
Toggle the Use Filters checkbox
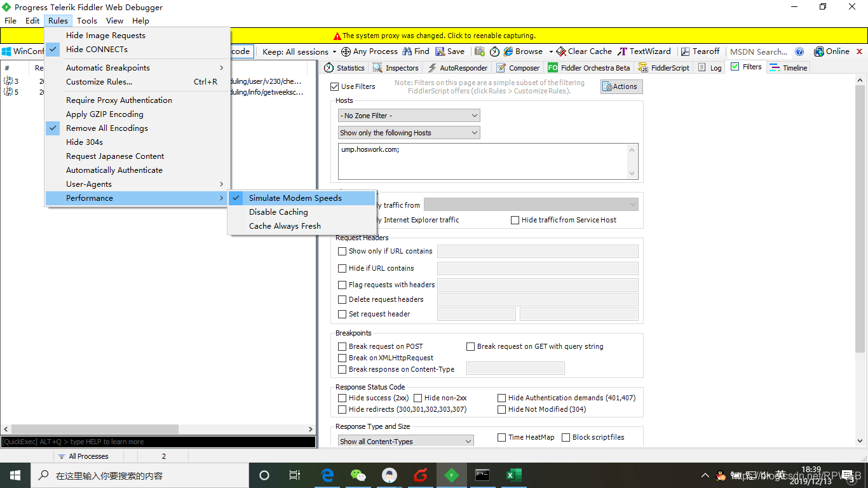[x=335, y=86]
